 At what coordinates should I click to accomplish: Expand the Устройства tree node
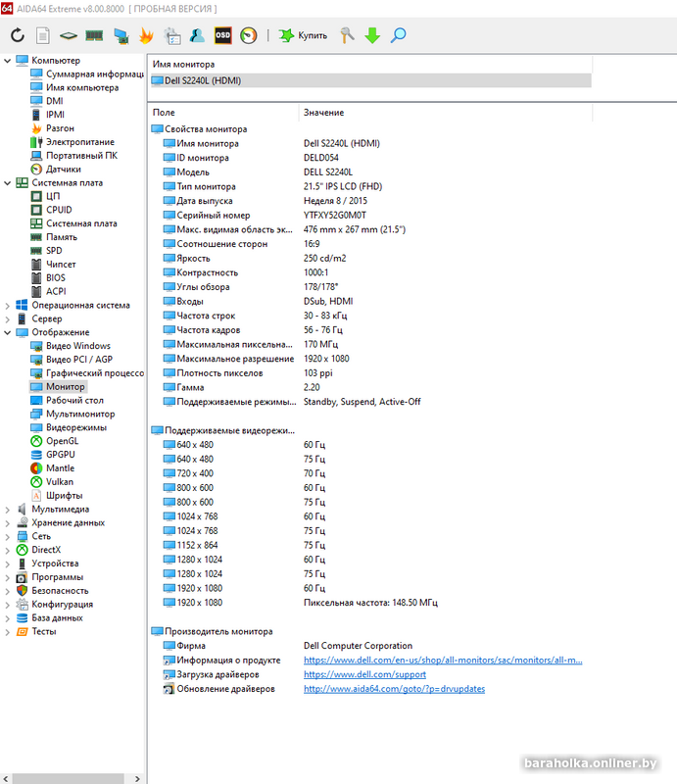[x=7, y=564]
